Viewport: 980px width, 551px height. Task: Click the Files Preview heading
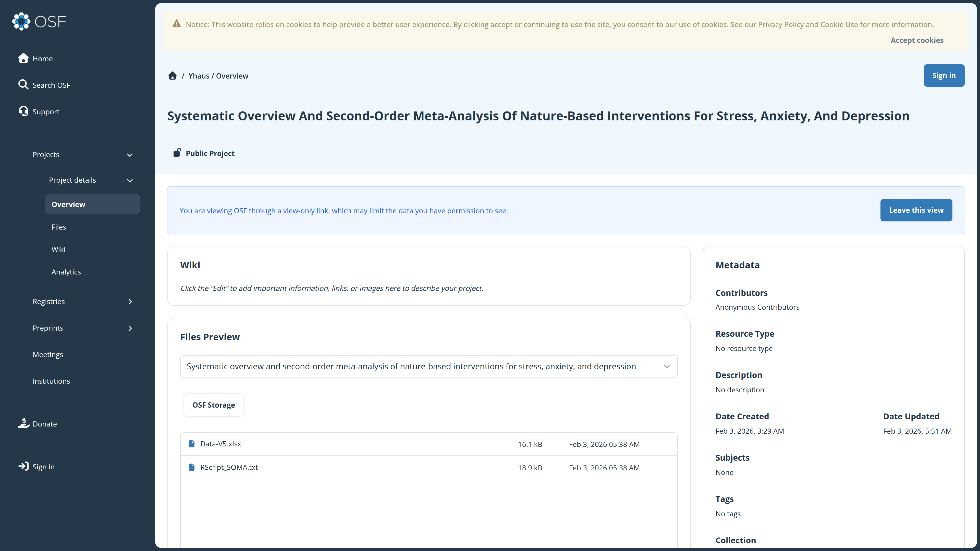(210, 337)
